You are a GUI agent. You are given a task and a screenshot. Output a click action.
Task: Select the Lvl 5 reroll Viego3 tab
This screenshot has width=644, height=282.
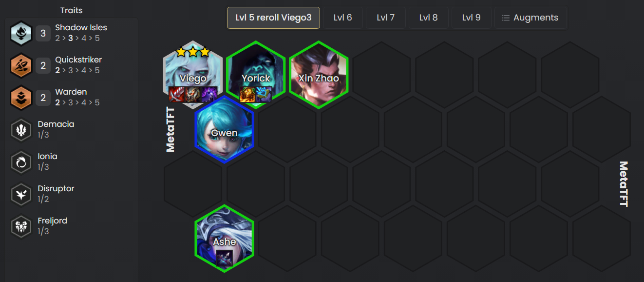pyautogui.click(x=273, y=18)
